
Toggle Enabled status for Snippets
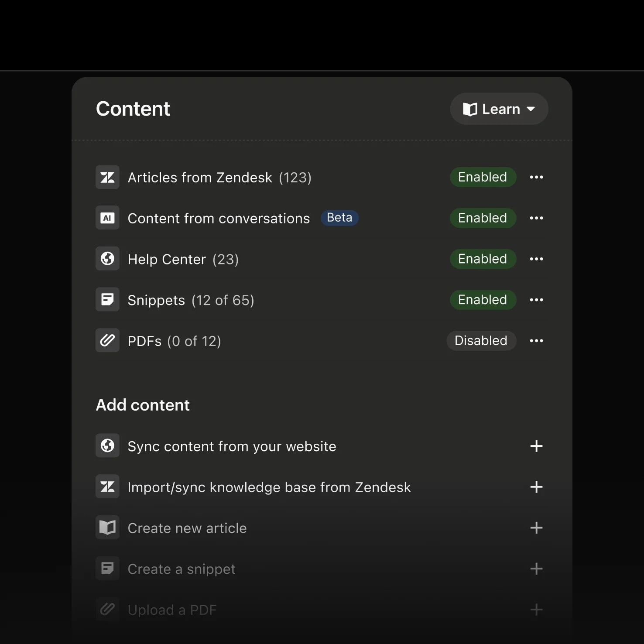coord(483,300)
